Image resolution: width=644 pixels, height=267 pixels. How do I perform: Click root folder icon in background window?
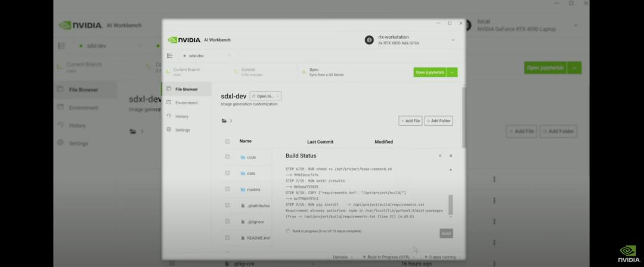tap(133, 132)
